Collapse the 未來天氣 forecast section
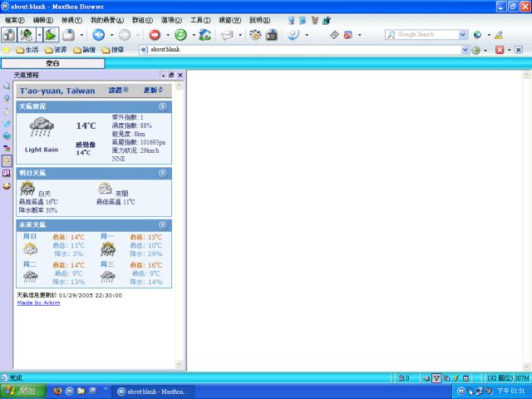The image size is (532, 399). pos(162,224)
